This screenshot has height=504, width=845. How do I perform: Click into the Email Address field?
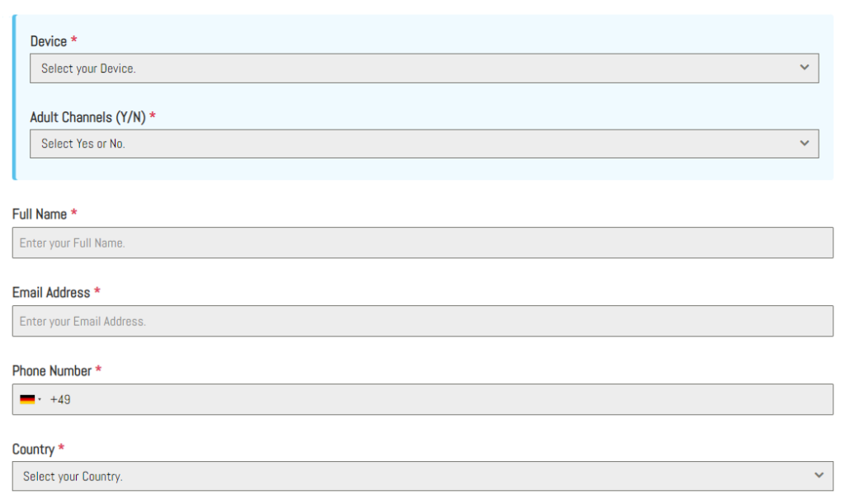(x=422, y=321)
